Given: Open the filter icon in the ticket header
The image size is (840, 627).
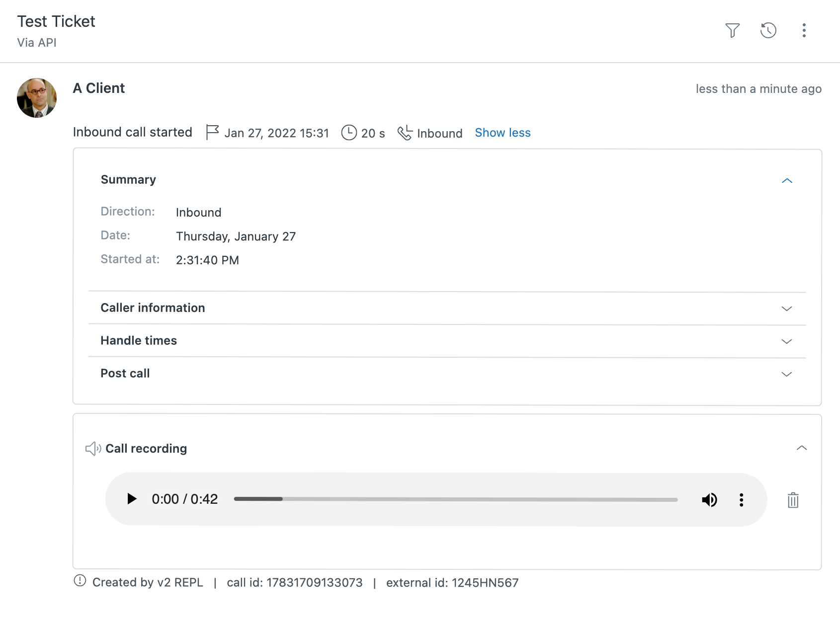Looking at the screenshot, I should click(732, 30).
